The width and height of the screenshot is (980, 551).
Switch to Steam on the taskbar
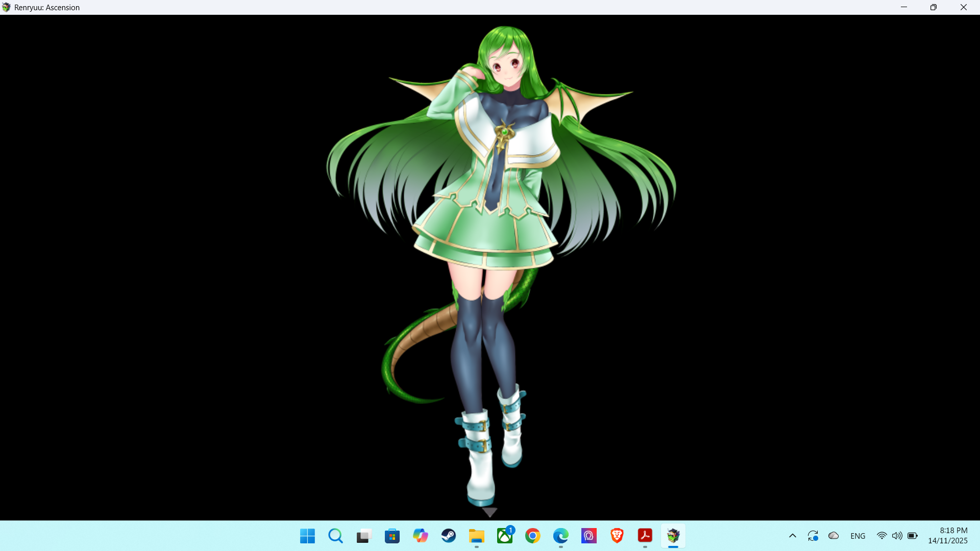449,536
